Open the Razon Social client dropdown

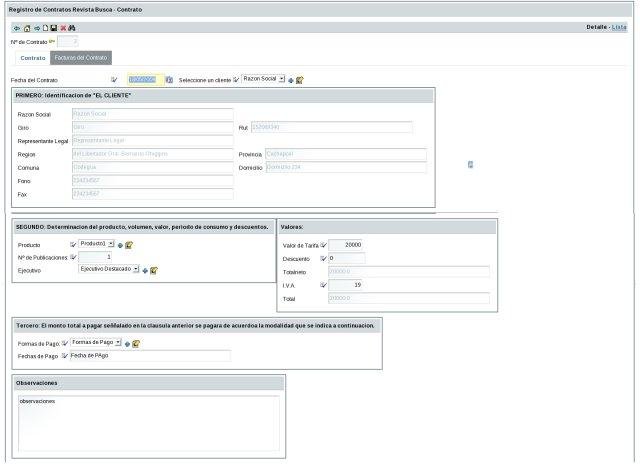(263, 79)
